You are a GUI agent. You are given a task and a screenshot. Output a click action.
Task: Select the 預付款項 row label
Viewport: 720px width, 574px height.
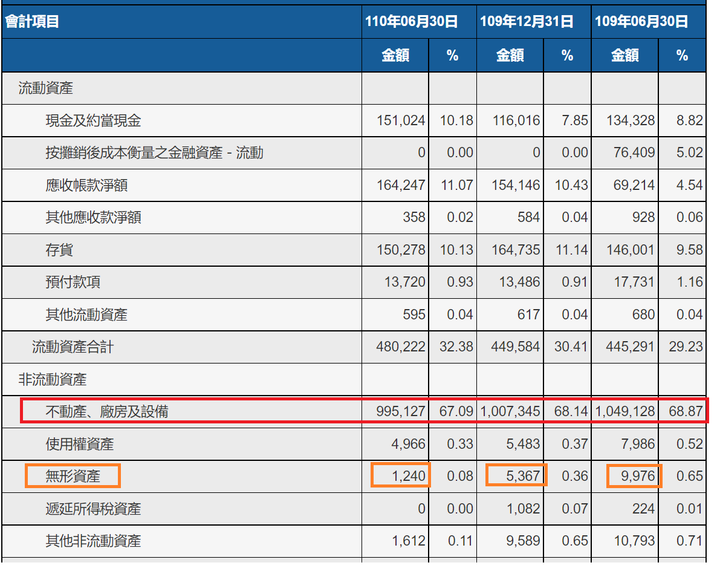coord(73,282)
